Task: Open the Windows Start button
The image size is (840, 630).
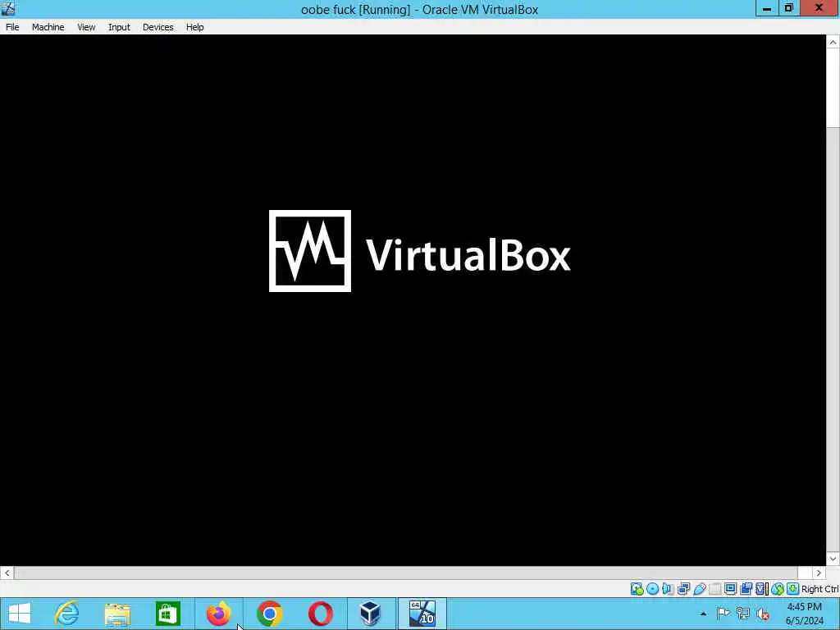Action: [x=20, y=614]
